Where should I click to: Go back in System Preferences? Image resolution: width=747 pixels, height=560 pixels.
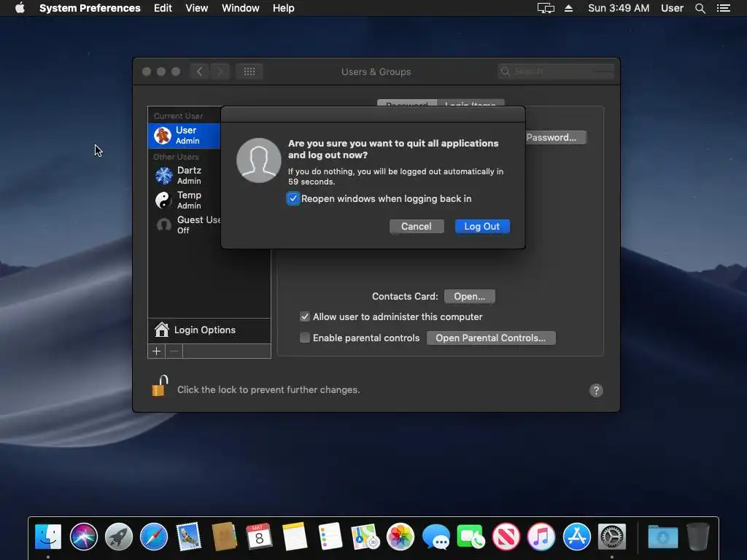coord(200,71)
